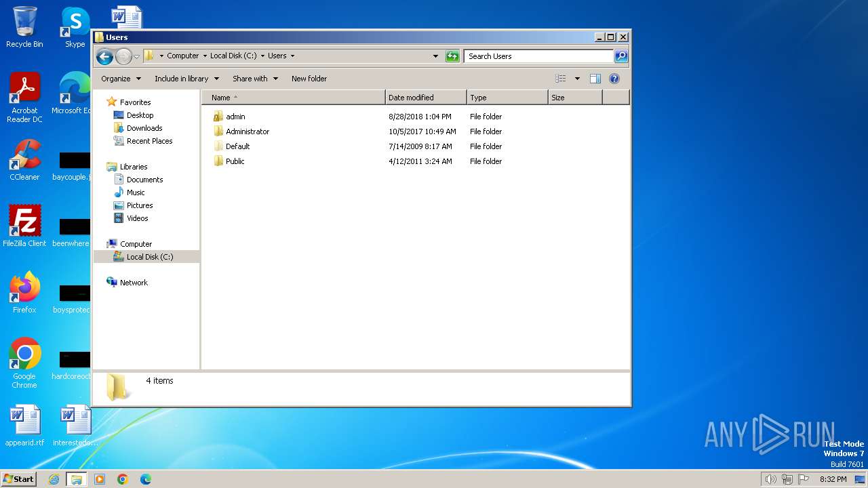This screenshot has height=488, width=868.
Task: Select the Administrator folder
Action: pos(241,131)
